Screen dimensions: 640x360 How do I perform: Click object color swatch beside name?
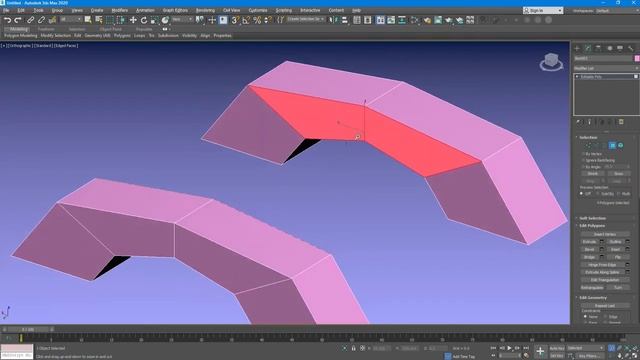(637, 59)
